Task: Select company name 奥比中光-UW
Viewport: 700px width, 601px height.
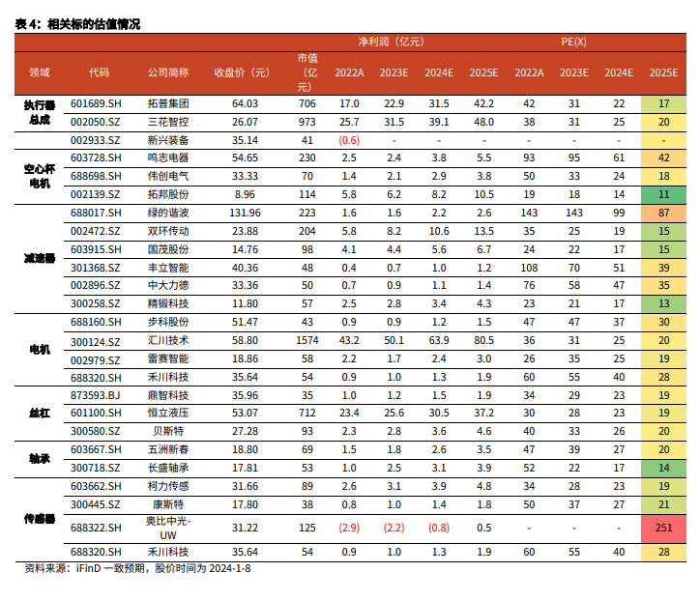Action: click(168, 529)
